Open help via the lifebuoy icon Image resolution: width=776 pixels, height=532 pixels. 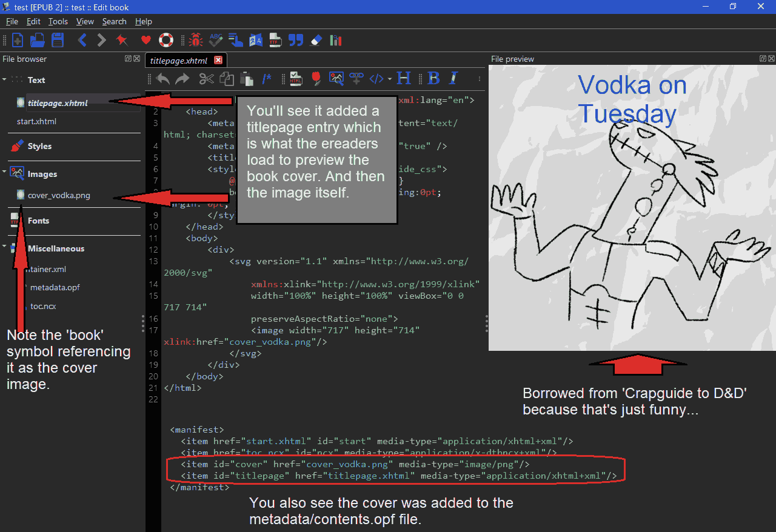click(x=166, y=41)
